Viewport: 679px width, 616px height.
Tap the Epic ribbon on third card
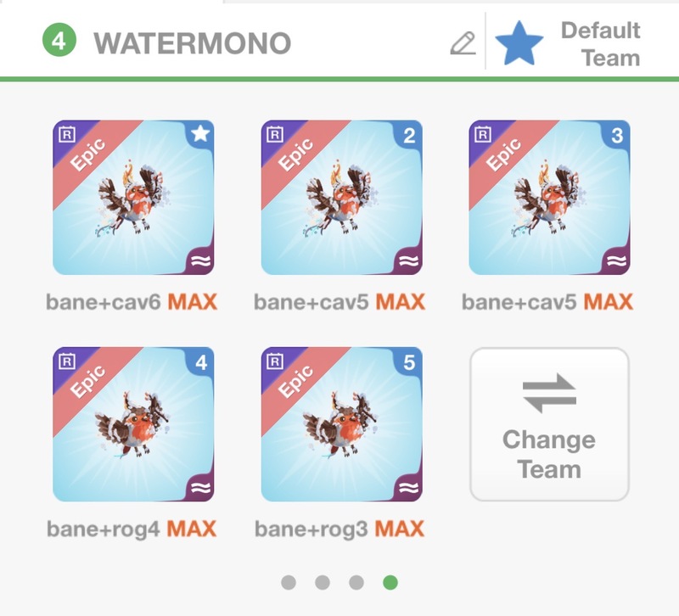(503, 154)
